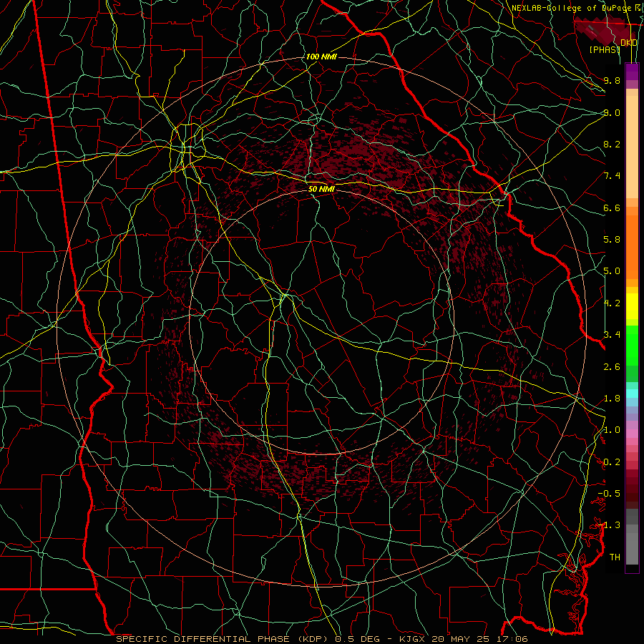Viewport: 644px width, 644px height.
Task: Click the 6.6 value on the color scale
Action: pos(612,208)
